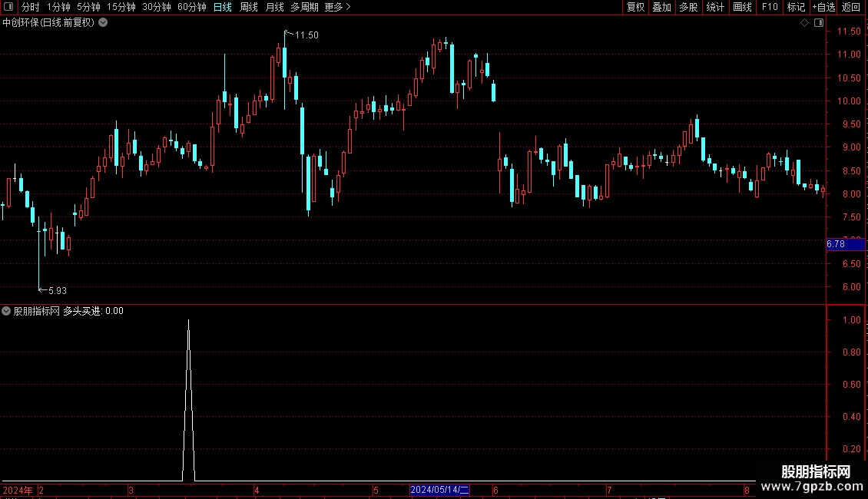This screenshot has height=499, width=868.
Task: Click month 7 label on time axis
Action: [609, 490]
